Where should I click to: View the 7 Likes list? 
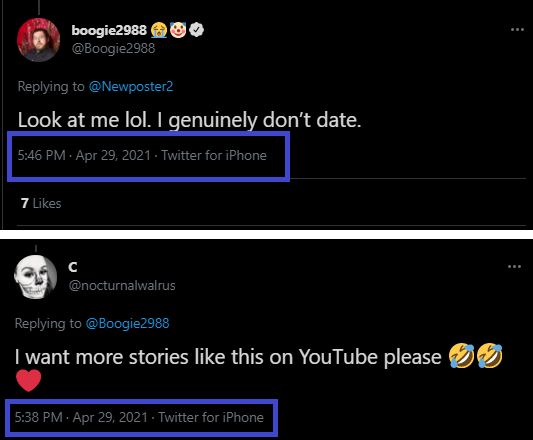(x=41, y=203)
